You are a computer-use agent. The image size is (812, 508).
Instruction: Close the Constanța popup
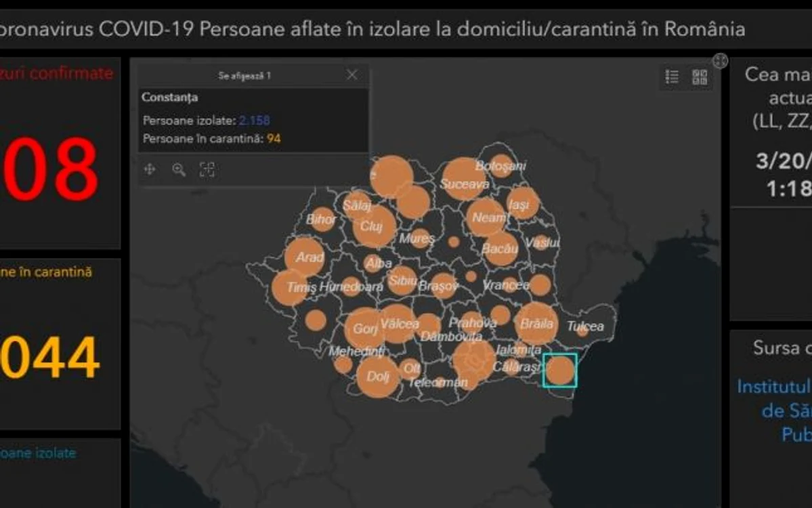351,75
